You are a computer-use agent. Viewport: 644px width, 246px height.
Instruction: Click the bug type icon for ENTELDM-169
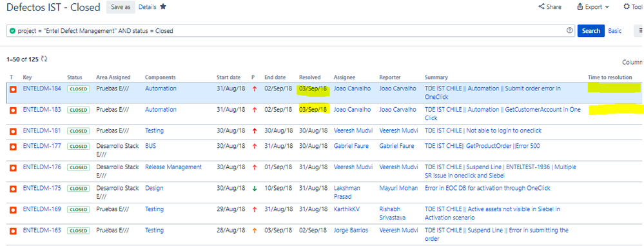pyautogui.click(x=13, y=210)
